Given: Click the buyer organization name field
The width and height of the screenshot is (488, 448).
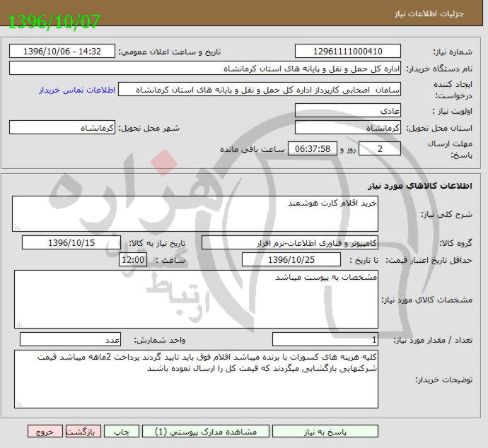Looking at the screenshot, I should coord(205,68).
